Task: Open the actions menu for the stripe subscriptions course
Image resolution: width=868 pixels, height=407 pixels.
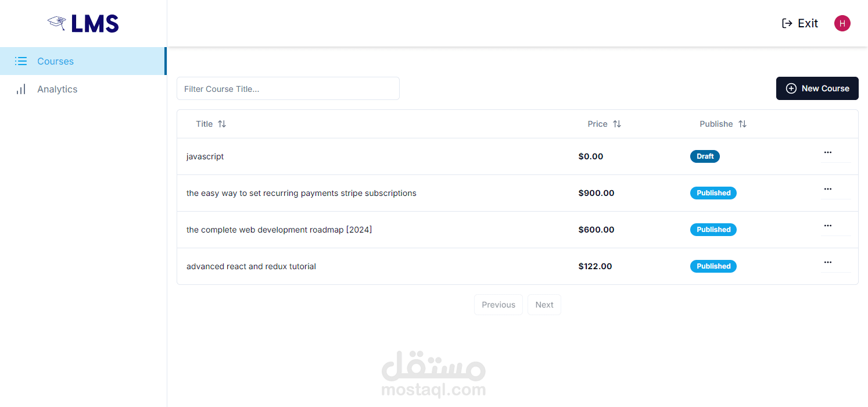Action: pyautogui.click(x=828, y=189)
